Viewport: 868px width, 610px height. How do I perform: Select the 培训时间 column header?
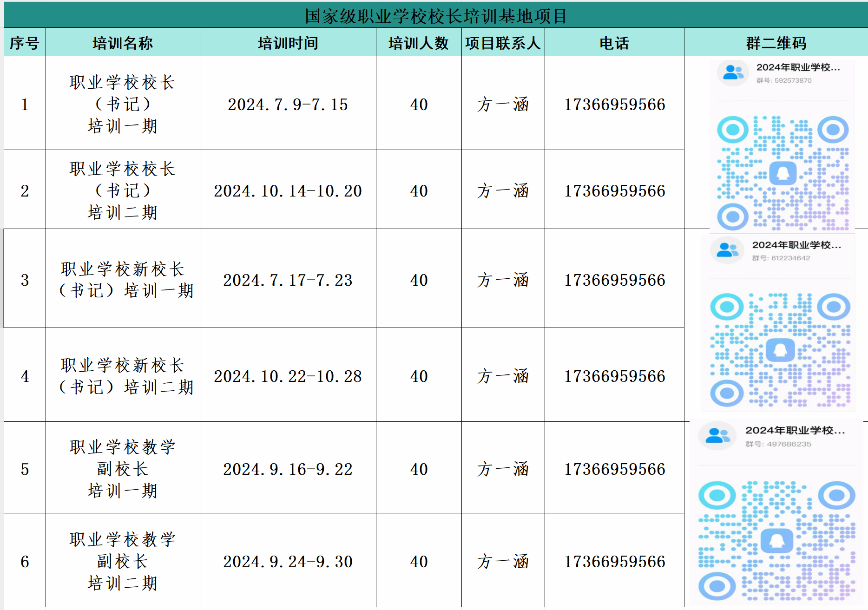pos(288,43)
